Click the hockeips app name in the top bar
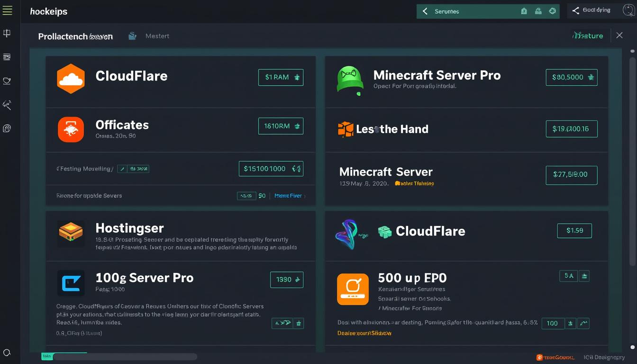This screenshot has width=637, height=364. 48,11
